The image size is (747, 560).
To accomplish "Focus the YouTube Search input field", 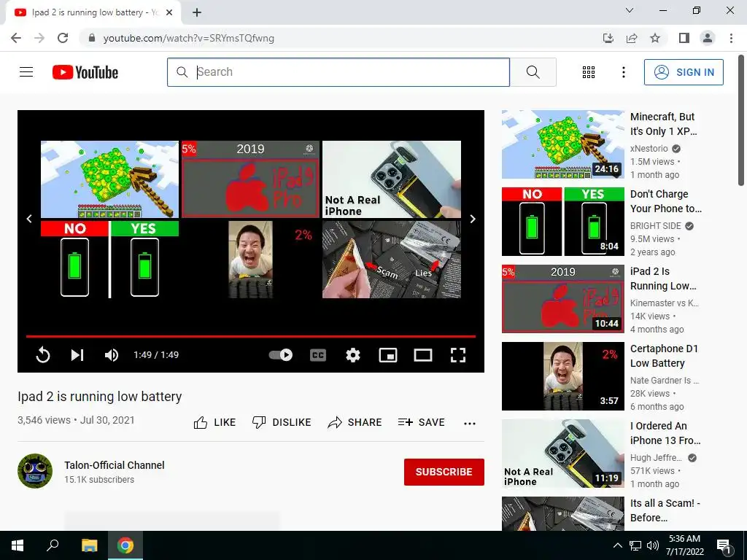I will pyautogui.click(x=338, y=72).
